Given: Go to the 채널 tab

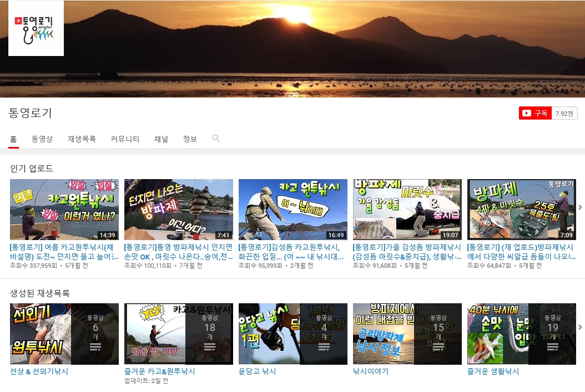Looking at the screenshot, I should 161,139.
